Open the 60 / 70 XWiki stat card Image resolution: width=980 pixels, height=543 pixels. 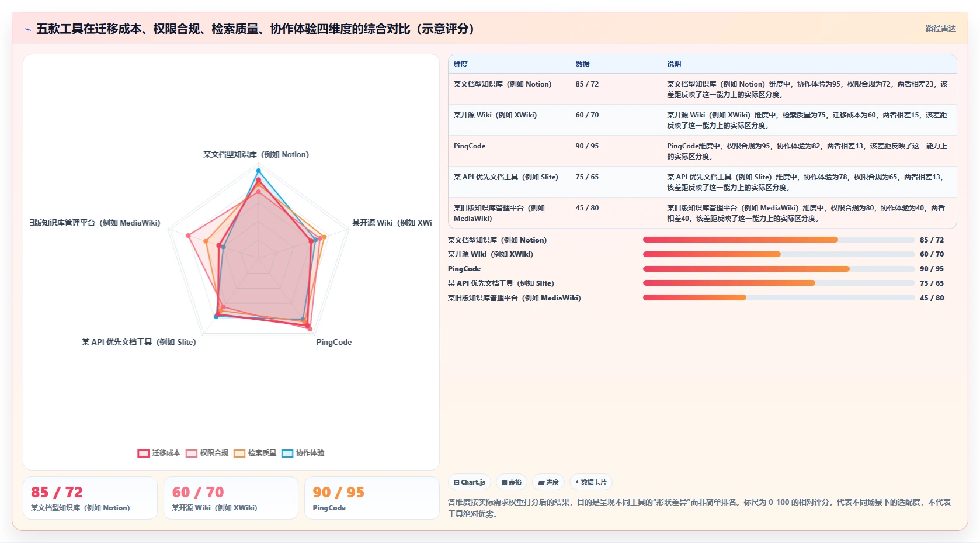coord(231,498)
